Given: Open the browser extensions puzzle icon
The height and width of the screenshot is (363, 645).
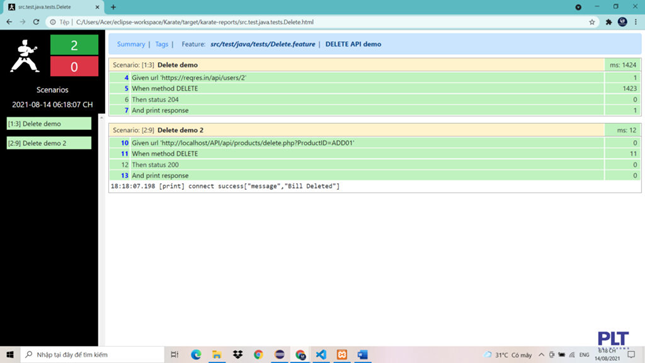Looking at the screenshot, I should [x=608, y=22].
